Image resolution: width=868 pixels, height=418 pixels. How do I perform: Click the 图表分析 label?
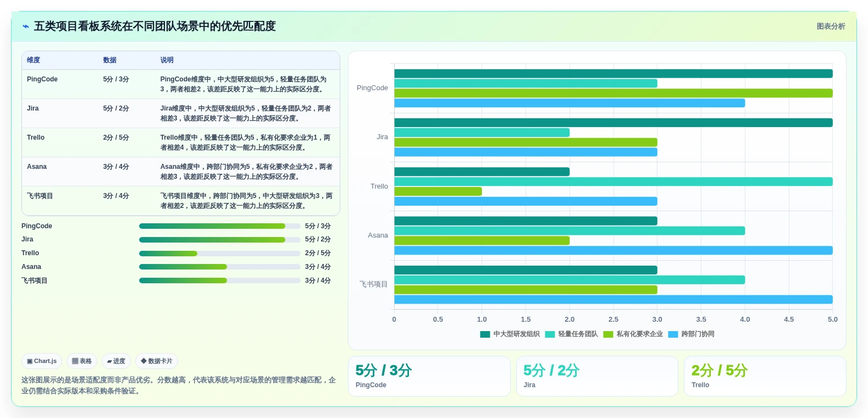point(831,26)
